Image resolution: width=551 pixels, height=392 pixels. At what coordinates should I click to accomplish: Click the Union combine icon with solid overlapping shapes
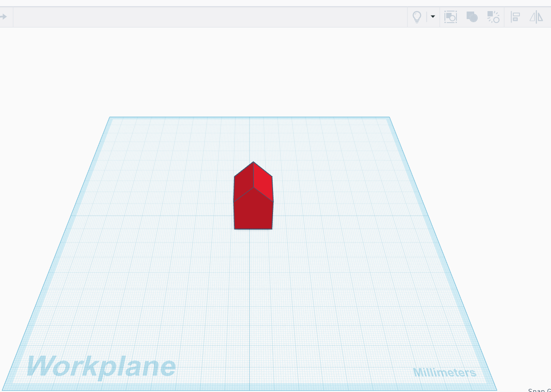(472, 17)
